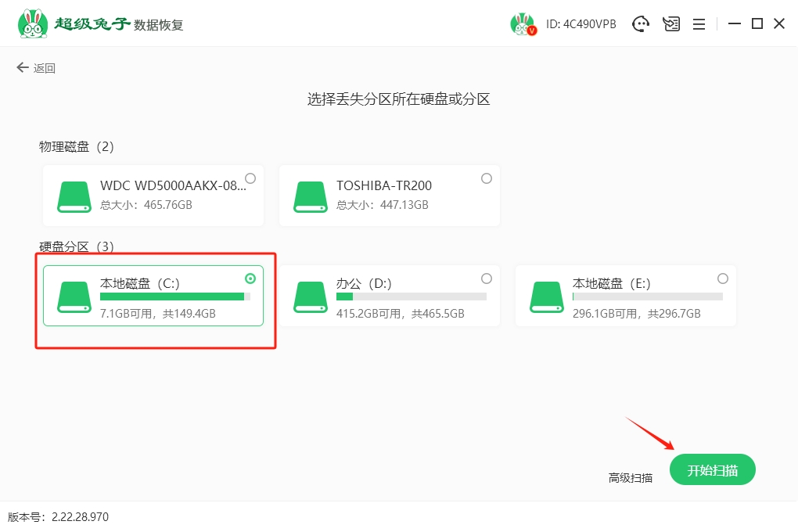The width and height of the screenshot is (798, 532).
Task: Select the 办公 (D:) radio button
Action: pos(487,279)
